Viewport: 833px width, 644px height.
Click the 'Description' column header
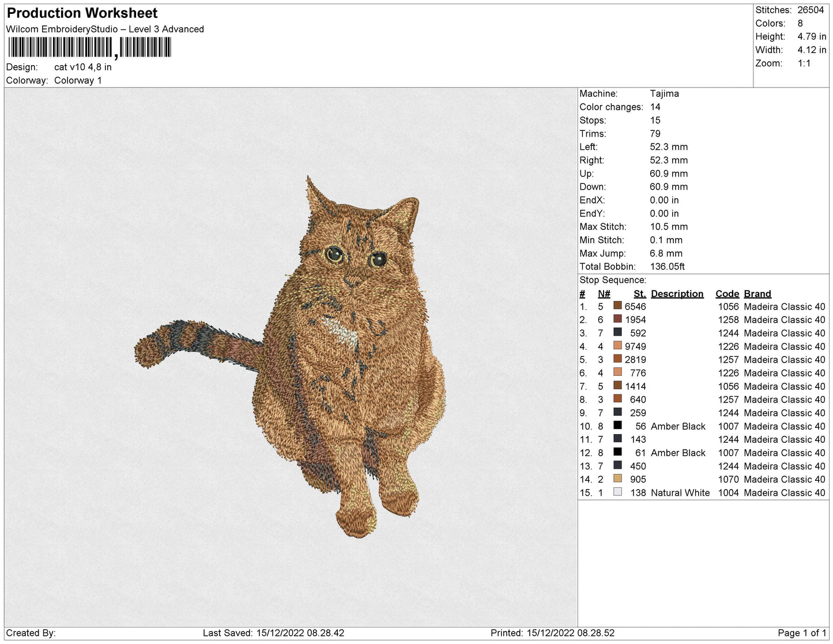point(677,293)
